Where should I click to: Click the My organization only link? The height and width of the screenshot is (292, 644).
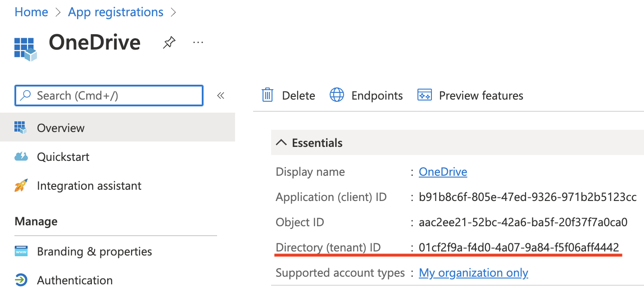point(473,273)
